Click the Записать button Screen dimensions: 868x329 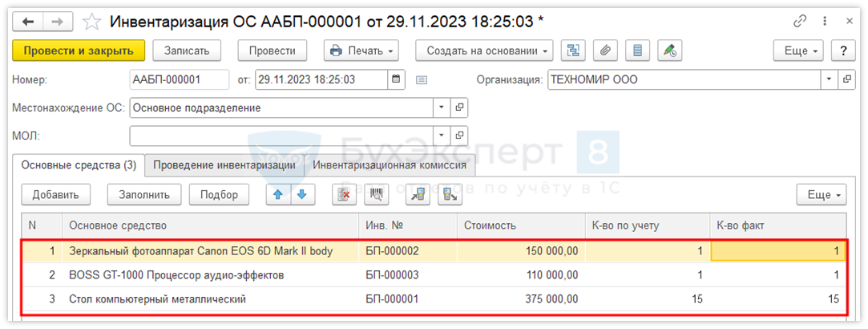[x=187, y=51]
